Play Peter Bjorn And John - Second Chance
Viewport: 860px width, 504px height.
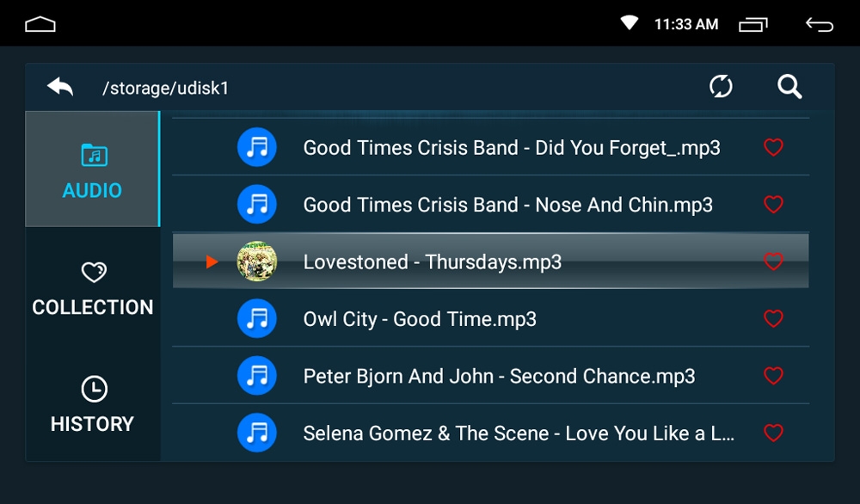coord(499,376)
